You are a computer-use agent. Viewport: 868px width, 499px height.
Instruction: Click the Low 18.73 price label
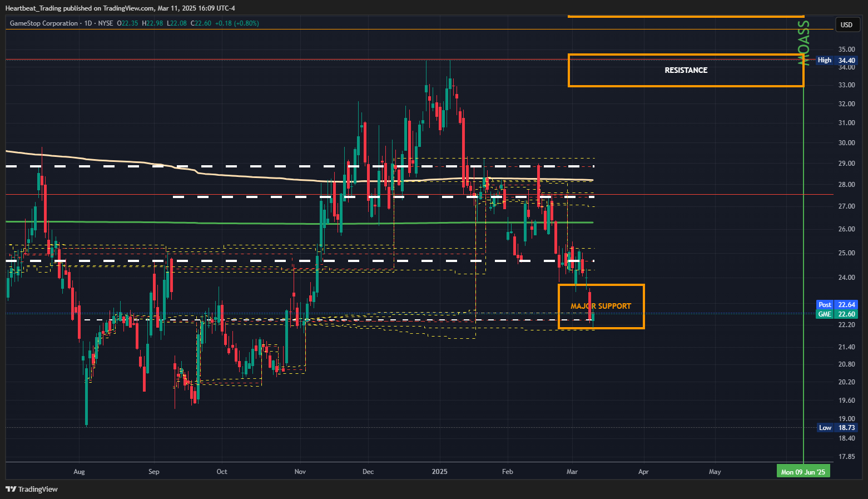pos(837,428)
